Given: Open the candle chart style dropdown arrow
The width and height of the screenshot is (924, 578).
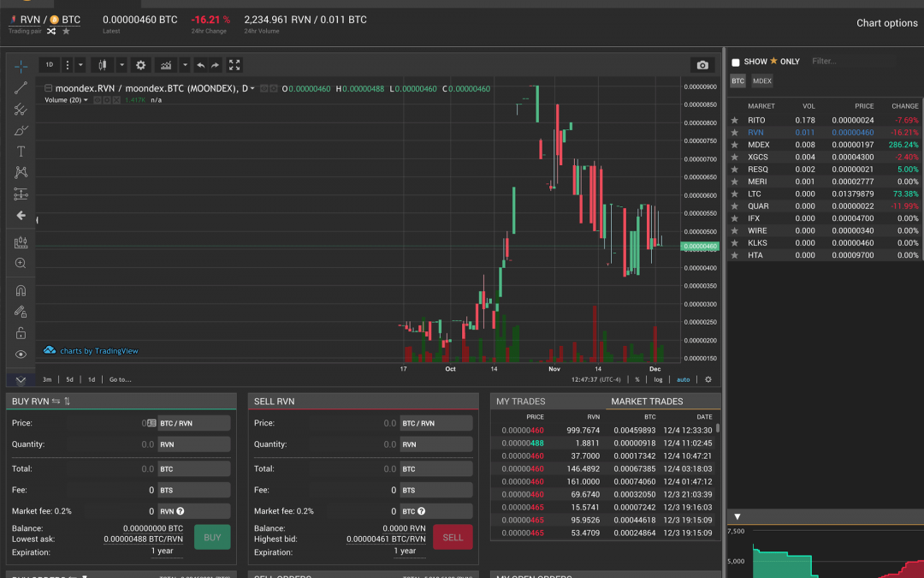Looking at the screenshot, I should pyautogui.click(x=121, y=65).
